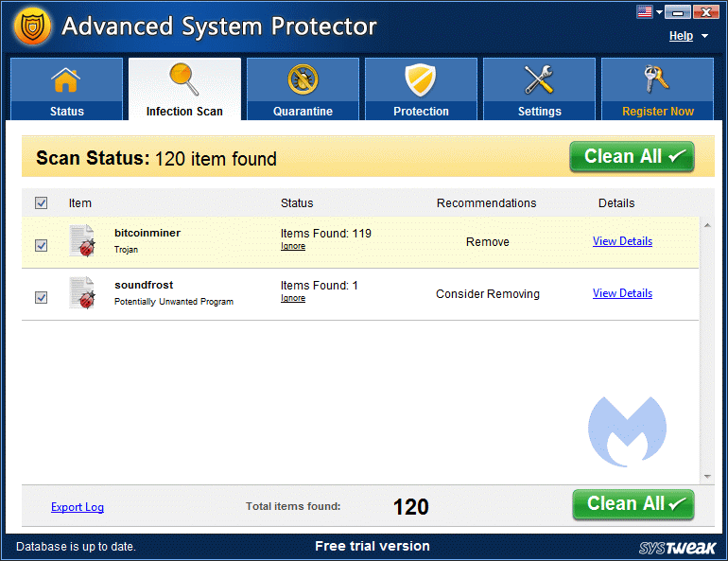The height and width of the screenshot is (561, 728).
Task: Close the Advanced System Protector window
Action: (706, 12)
